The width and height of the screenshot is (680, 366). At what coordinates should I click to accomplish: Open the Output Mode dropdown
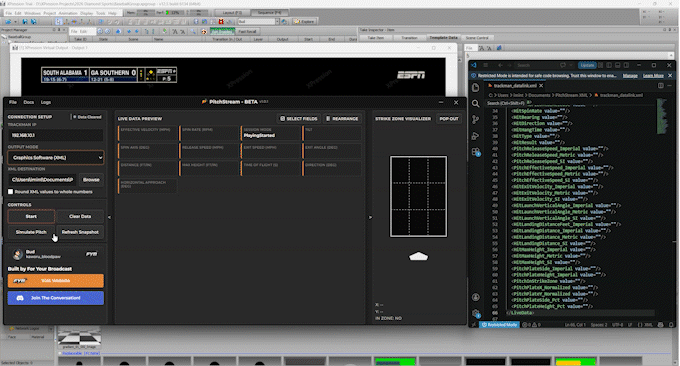[56, 157]
